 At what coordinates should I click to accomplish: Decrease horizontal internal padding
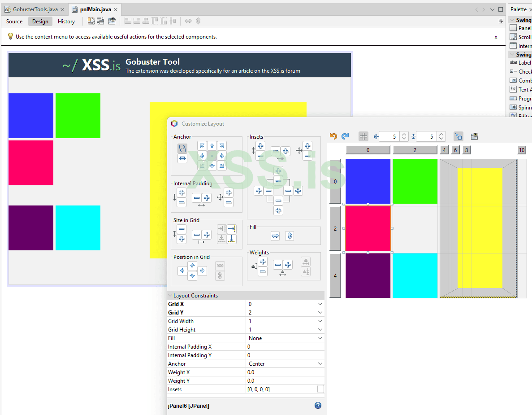197,198
